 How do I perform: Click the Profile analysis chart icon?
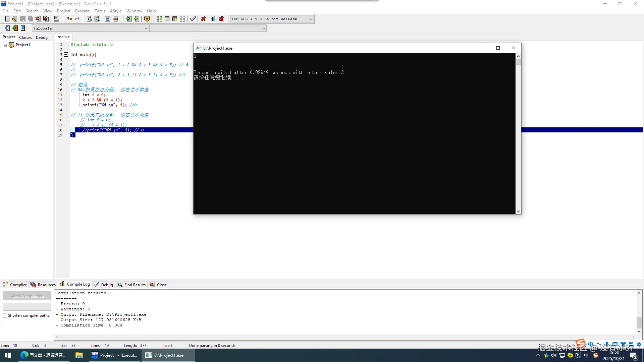coord(214,19)
